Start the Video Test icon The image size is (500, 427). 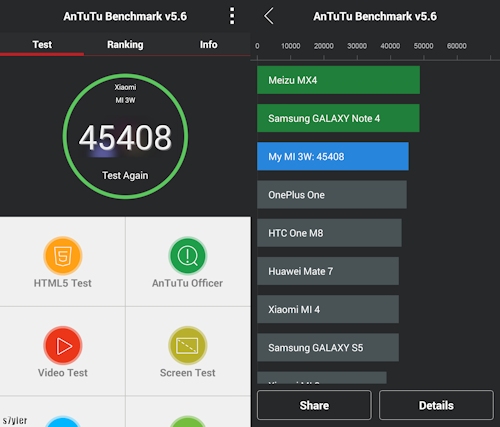click(63, 345)
